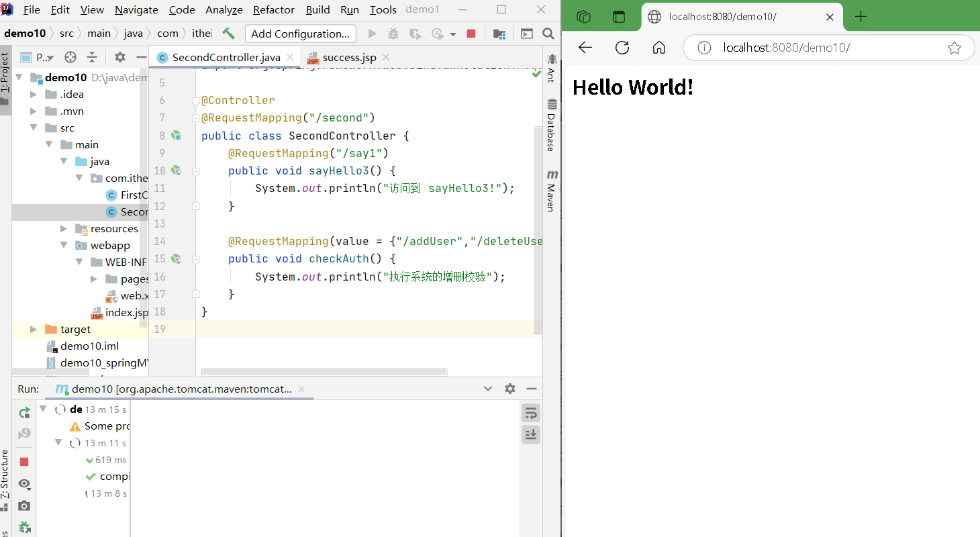Image resolution: width=980 pixels, height=537 pixels.
Task: Switch to success.jsp editor tab
Action: click(x=348, y=57)
